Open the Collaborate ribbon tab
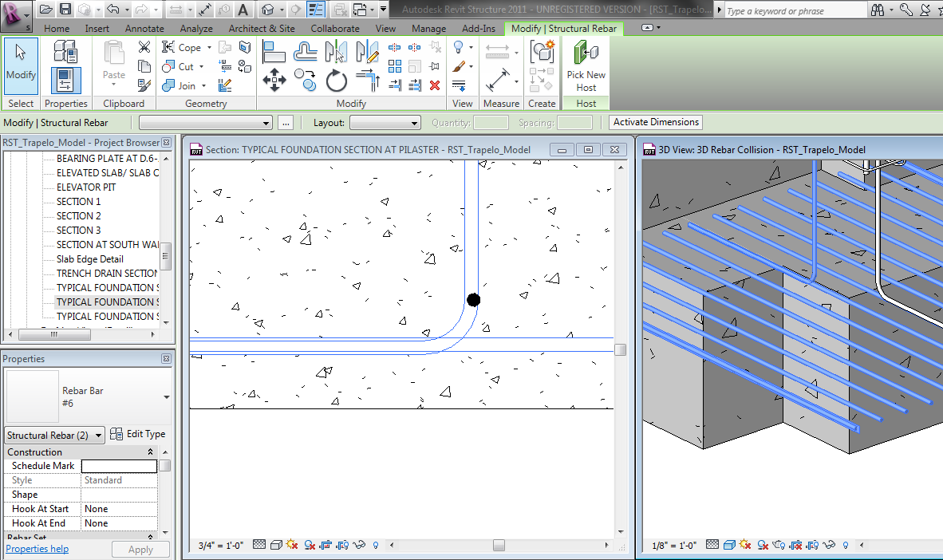Viewport: 943px width, 560px height. click(335, 28)
